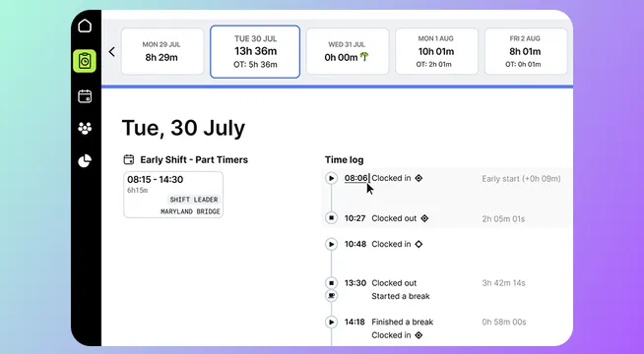Click play icon for 10:48 clock in
Image resolution: width=644 pixels, height=354 pixels.
click(331, 245)
